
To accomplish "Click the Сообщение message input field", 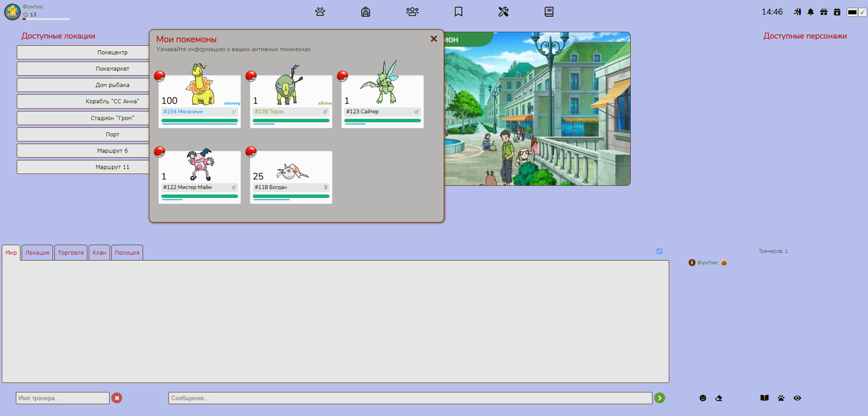I will (x=410, y=398).
